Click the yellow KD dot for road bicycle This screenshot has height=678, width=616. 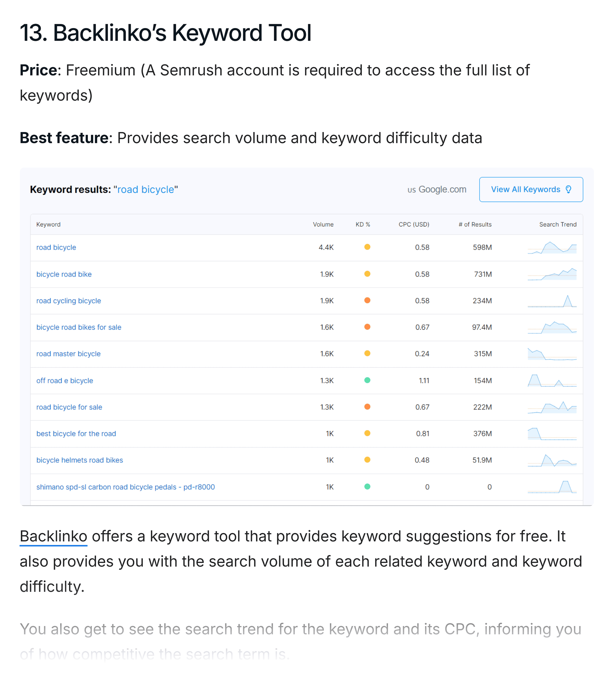tap(368, 247)
